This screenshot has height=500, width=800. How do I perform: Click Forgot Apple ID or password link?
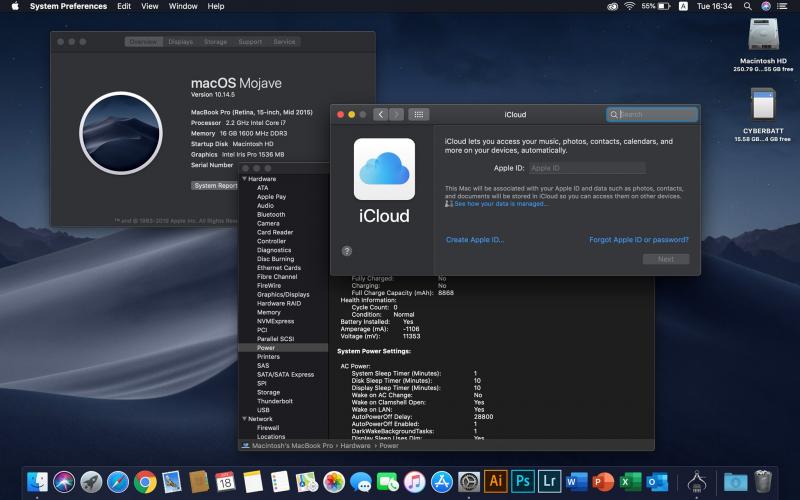point(639,239)
